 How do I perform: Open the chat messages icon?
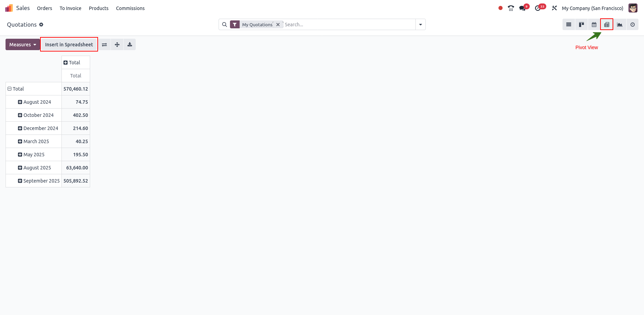point(522,8)
